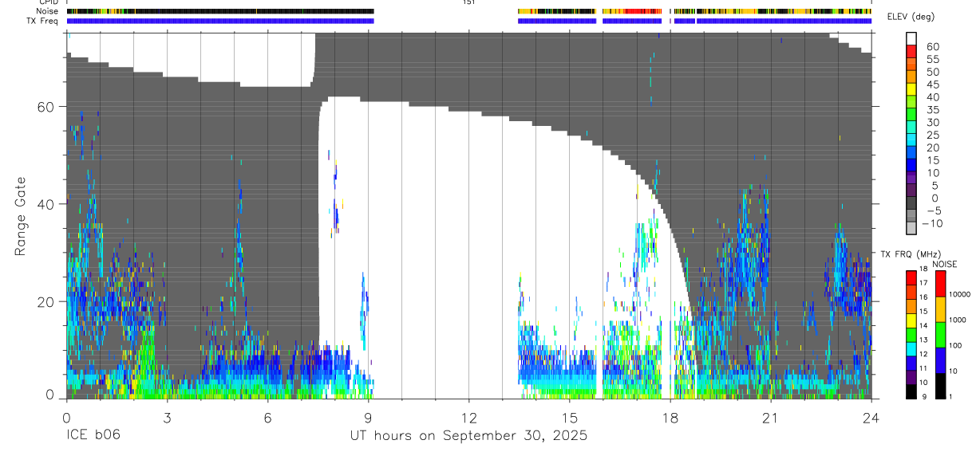This screenshot has height=452, width=980.
Task: Click the x-axis tick label '3'
Action: pyautogui.click(x=167, y=418)
